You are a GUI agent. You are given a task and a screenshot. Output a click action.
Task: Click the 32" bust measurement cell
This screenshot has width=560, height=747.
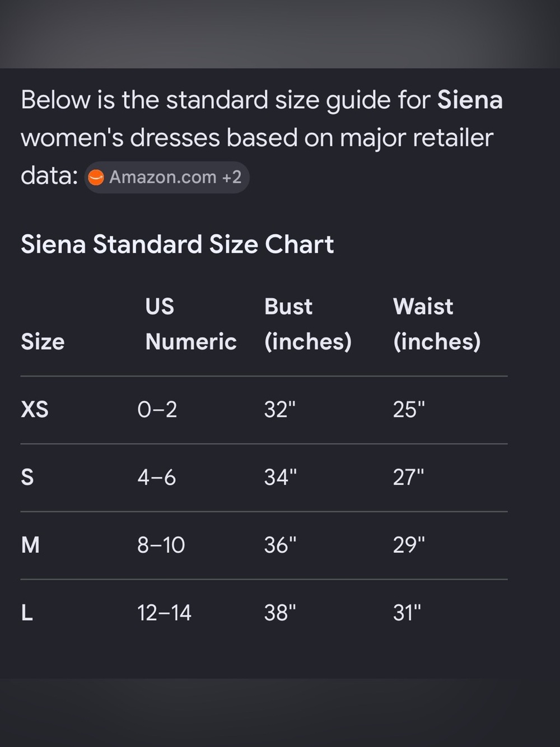coord(280,410)
